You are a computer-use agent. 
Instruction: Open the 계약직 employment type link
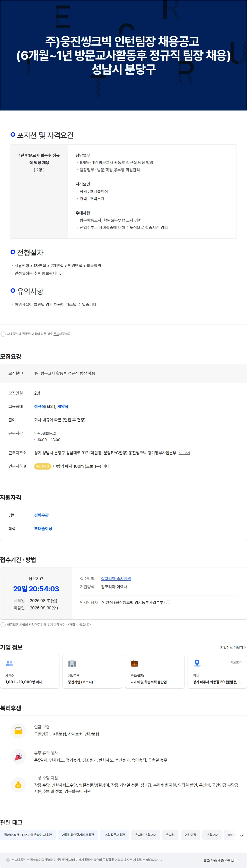pos(63,406)
